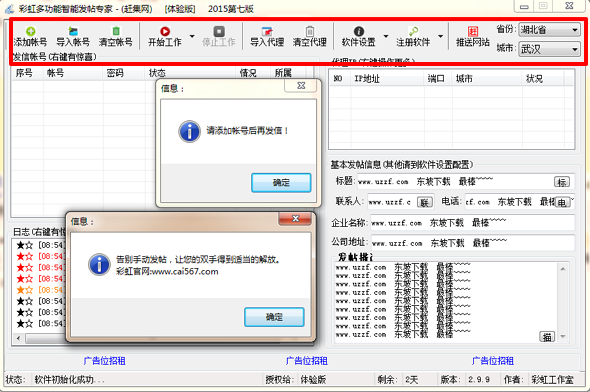Click the orange-starred log entry
Screen dimensions: 590x392
coord(41,290)
